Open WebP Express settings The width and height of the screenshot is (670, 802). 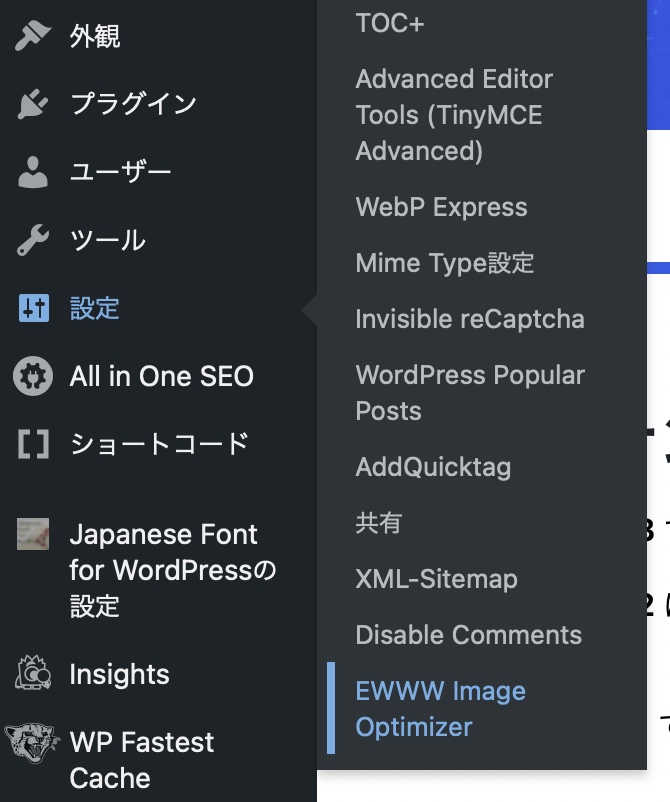click(441, 207)
